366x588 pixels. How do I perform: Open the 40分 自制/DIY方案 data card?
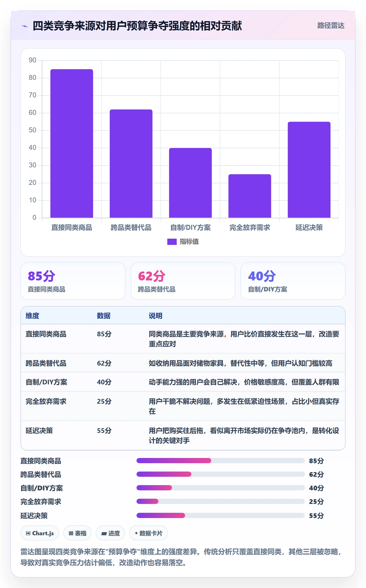pos(293,281)
